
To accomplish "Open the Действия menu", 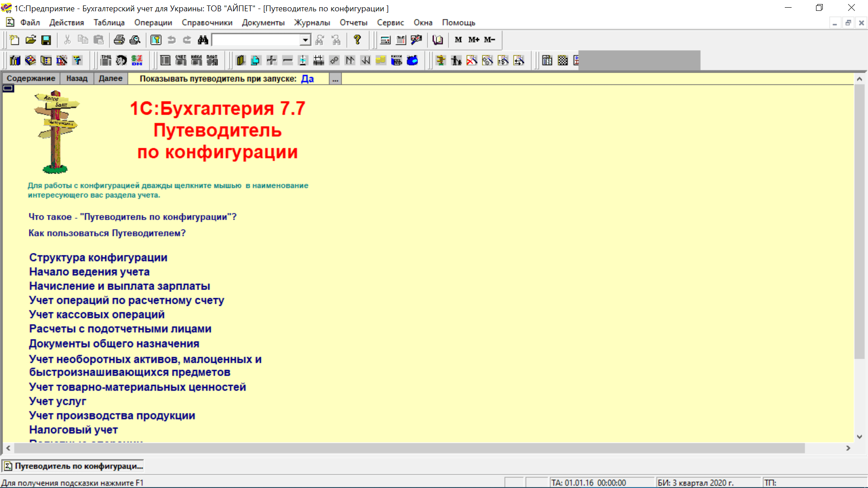I will point(66,23).
